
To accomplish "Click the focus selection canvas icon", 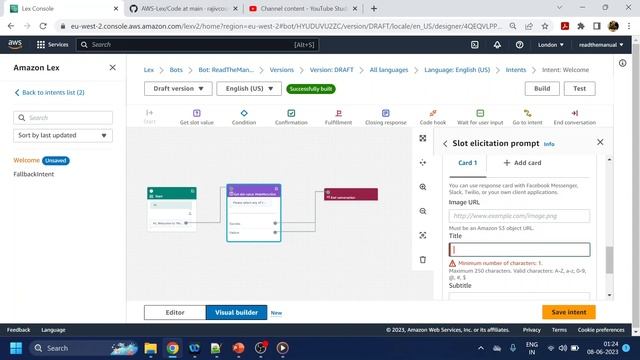I will [x=422, y=236].
